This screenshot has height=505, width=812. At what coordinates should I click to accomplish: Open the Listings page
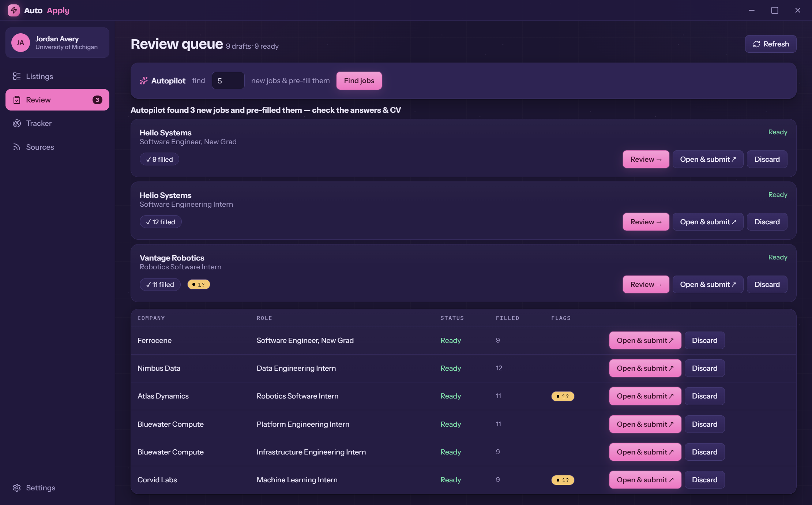[x=57, y=76]
